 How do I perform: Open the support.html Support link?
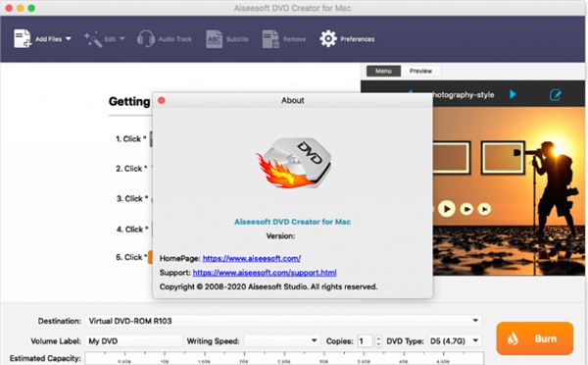pyautogui.click(x=265, y=273)
